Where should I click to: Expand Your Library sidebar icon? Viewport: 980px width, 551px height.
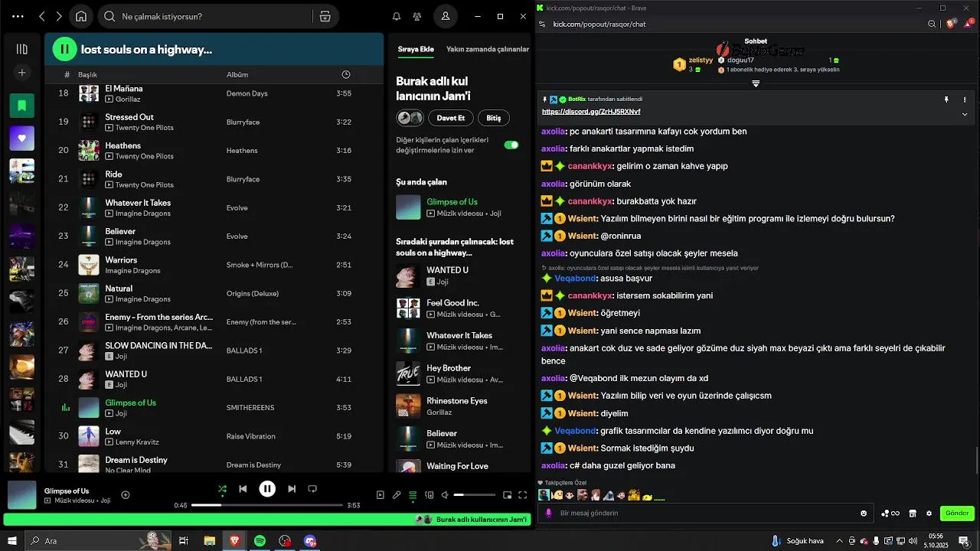[21, 49]
